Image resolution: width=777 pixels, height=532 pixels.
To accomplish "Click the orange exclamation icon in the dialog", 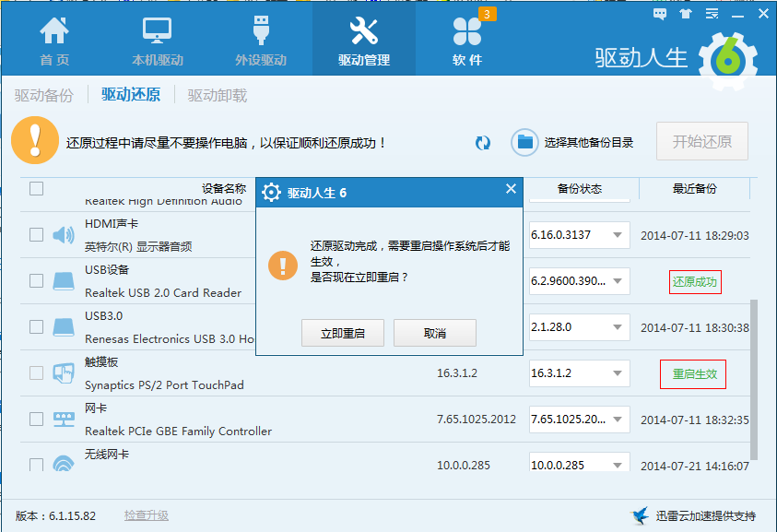I will (282, 266).
